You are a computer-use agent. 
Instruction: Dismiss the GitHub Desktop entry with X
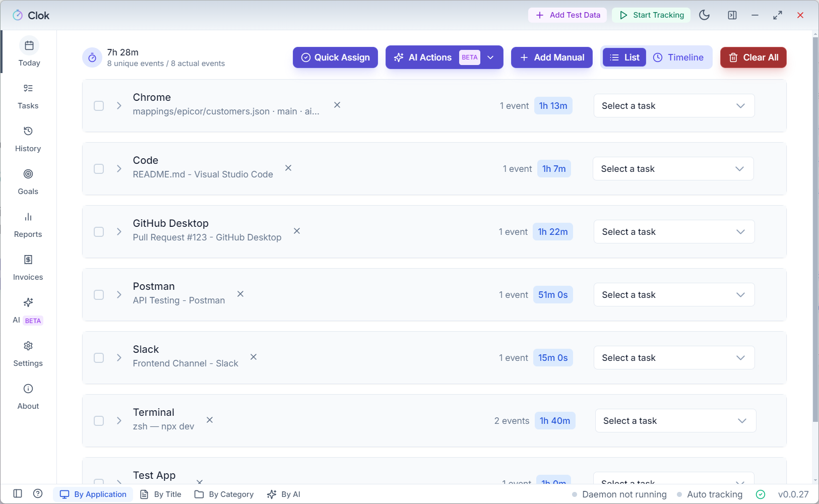click(297, 231)
